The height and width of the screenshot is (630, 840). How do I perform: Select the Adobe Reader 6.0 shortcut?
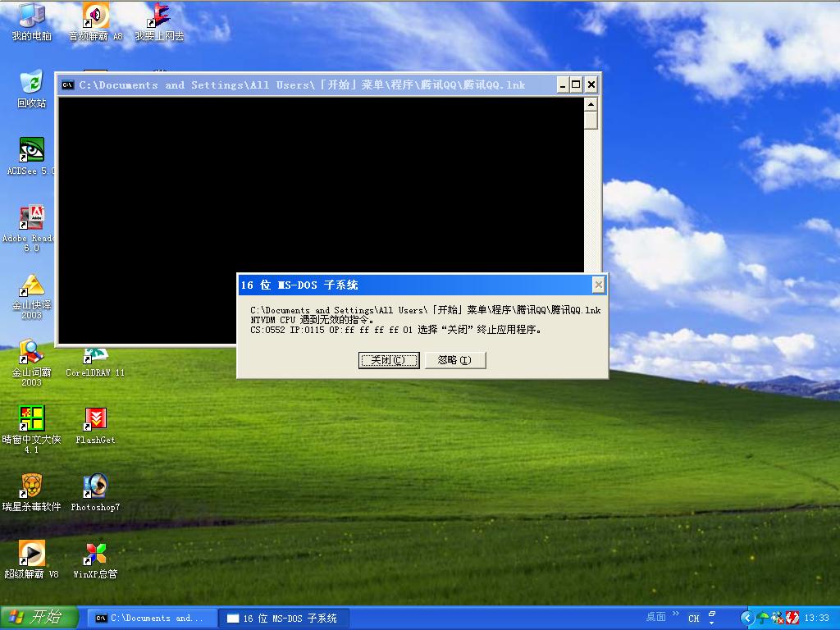click(x=30, y=228)
